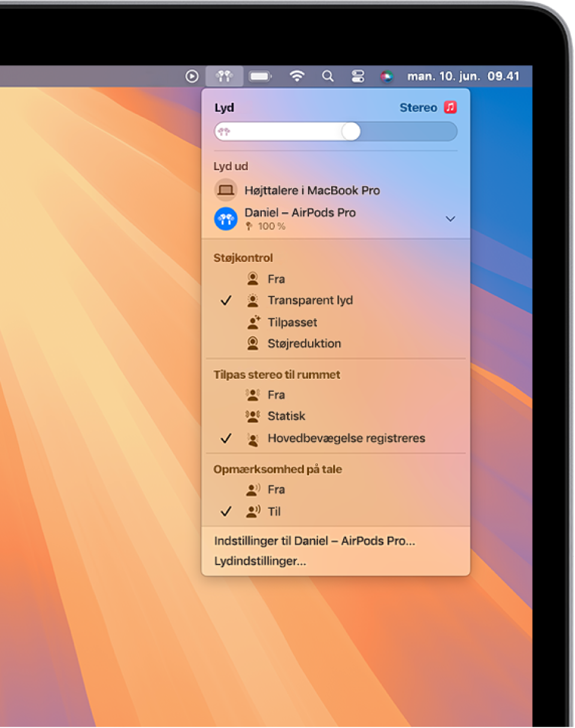This screenshot has height=728, width=575.
Task: Open Control Center icon in menu bar
Action: [358, 76]
